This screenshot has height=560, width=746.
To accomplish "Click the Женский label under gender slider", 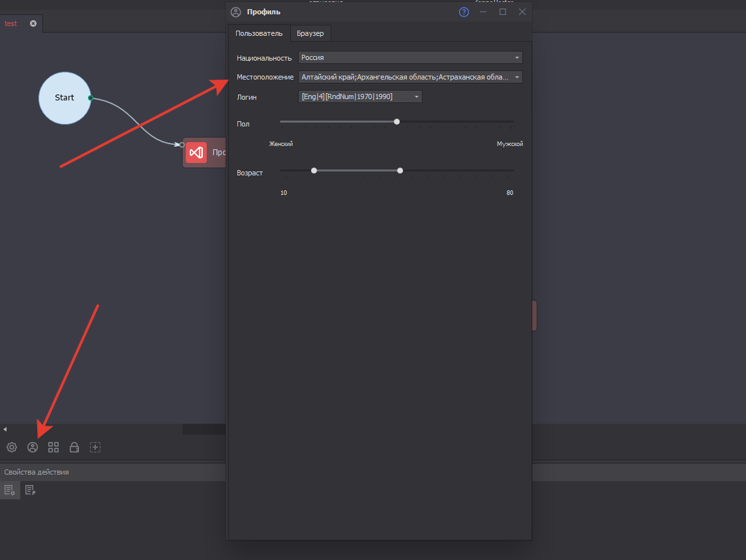I will 281,143.
